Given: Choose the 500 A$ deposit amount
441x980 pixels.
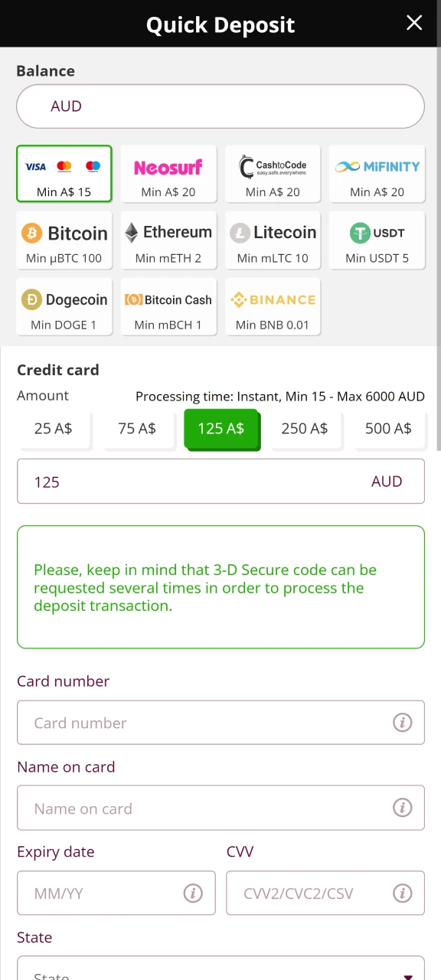Looking at the screenshot, I should pos(388,429).
